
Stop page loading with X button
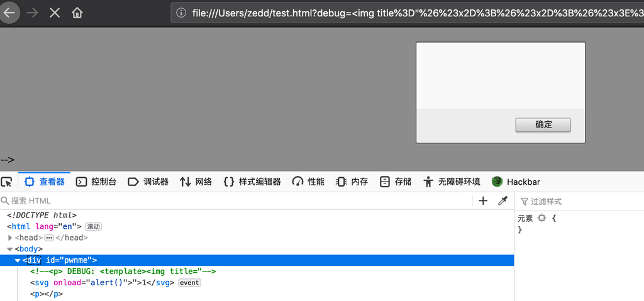pyautogui.click(x=55, y=13)
